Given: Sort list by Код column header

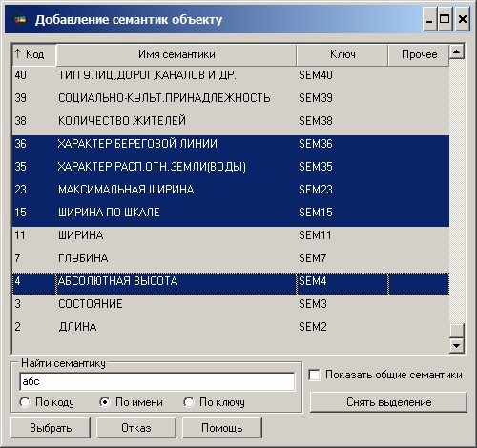Looking at the screenshot, I should click(34, 54).
